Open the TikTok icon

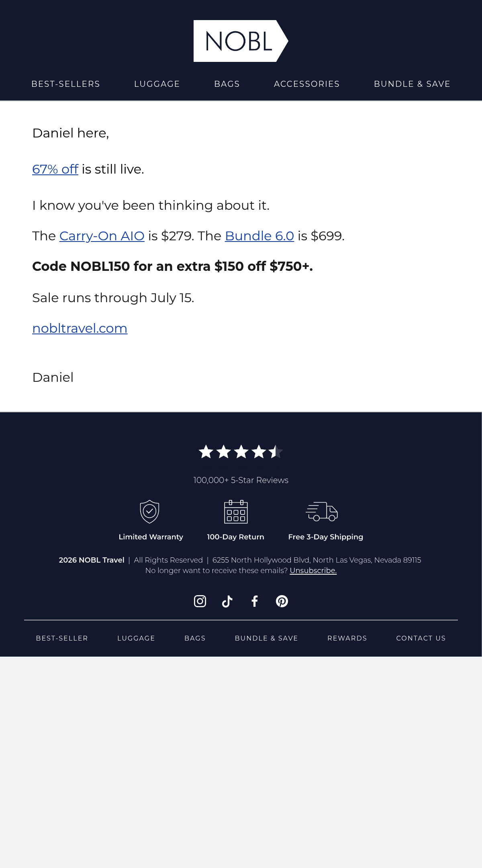(x=227, y=601)
